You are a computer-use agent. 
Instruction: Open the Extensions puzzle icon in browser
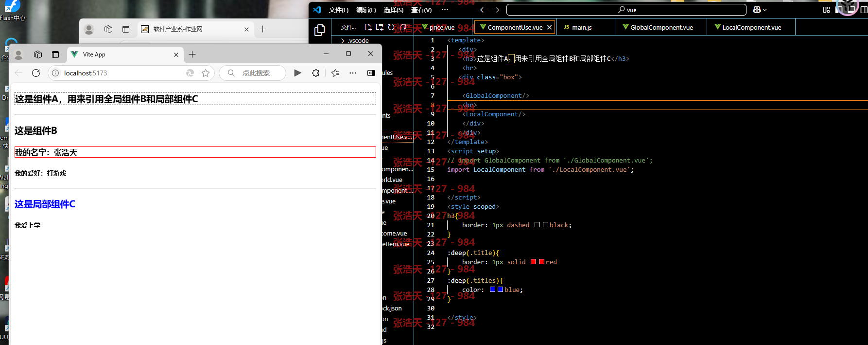[x=315, y=73]
